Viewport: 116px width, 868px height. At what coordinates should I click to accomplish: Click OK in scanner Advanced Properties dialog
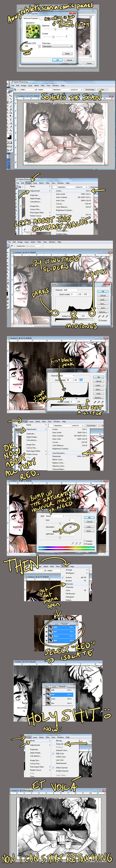point(58,60)
